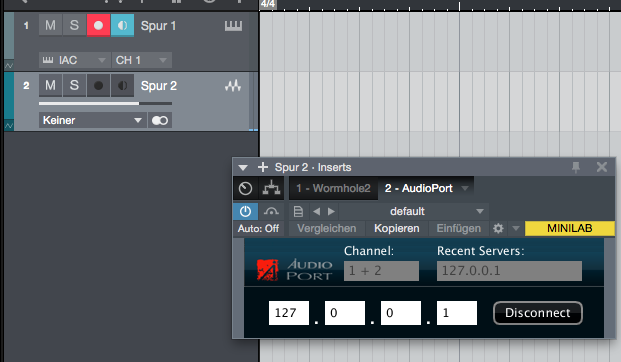Viewport: 621px width, 362px height.
Task: Open preset file menu icon
Action: point(298,211)
